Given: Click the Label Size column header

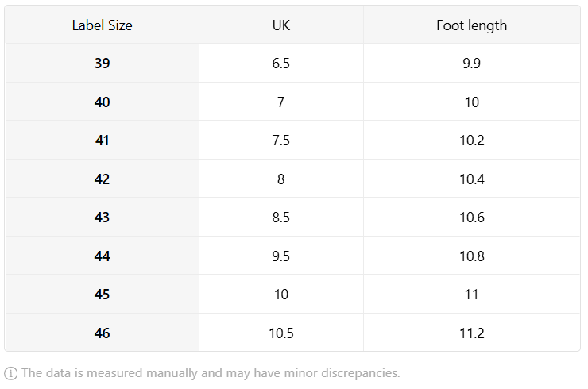Looking at the screenshot, I should point(102,25).
